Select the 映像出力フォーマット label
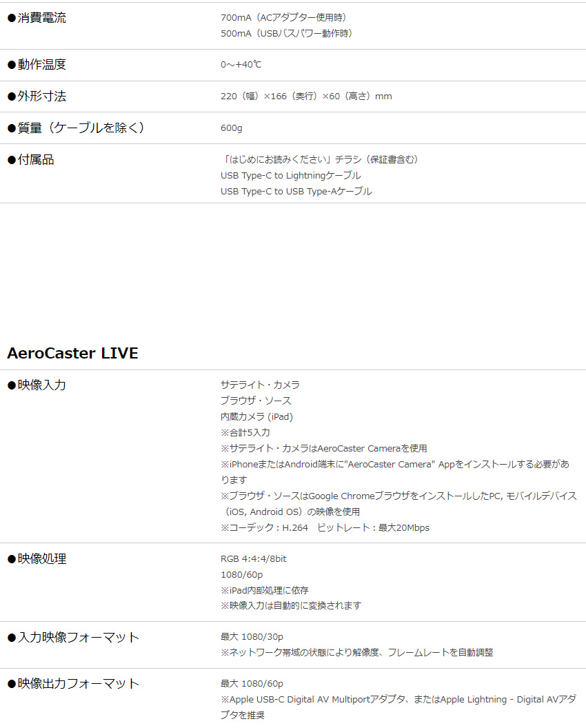Viewport: 586px width, 728px height. click(x=73, y=683)
